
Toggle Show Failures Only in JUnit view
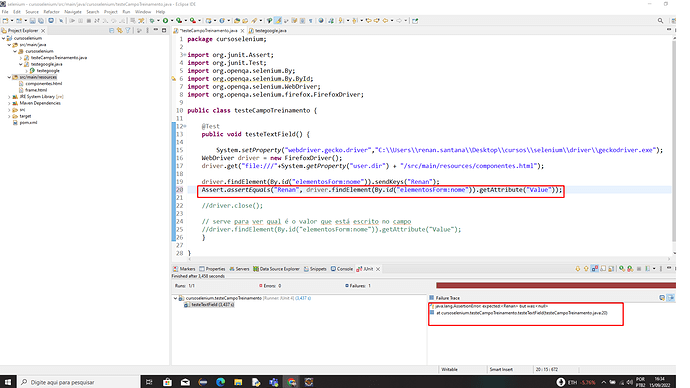coord(595,268)
